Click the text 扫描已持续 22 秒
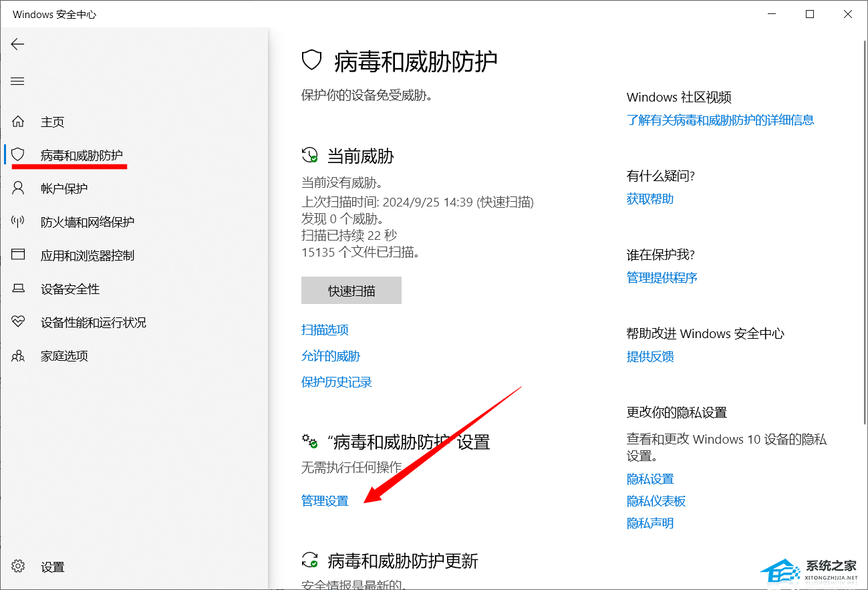 349,235
